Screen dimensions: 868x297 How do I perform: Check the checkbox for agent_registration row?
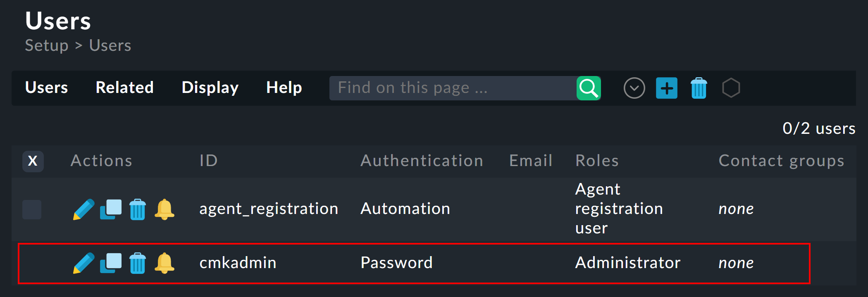click(32, 209)
